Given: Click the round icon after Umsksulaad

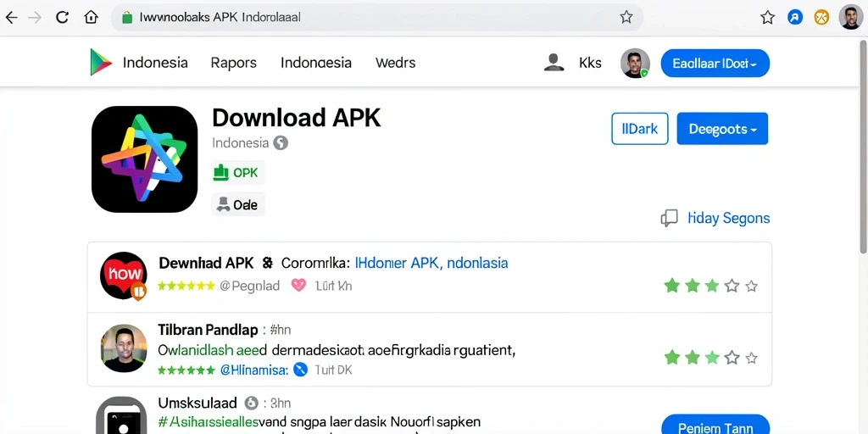Looking at the screenshot, I should [x=251, y=403].
